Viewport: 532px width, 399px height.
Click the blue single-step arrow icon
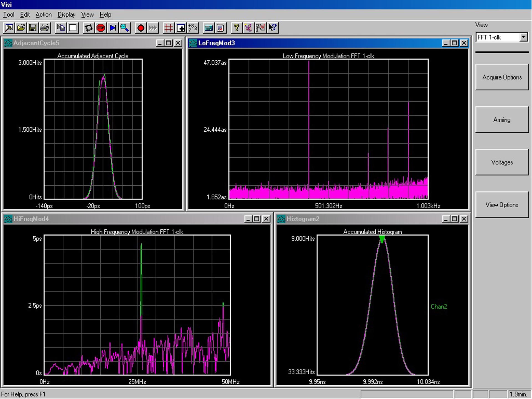point(113,28)
